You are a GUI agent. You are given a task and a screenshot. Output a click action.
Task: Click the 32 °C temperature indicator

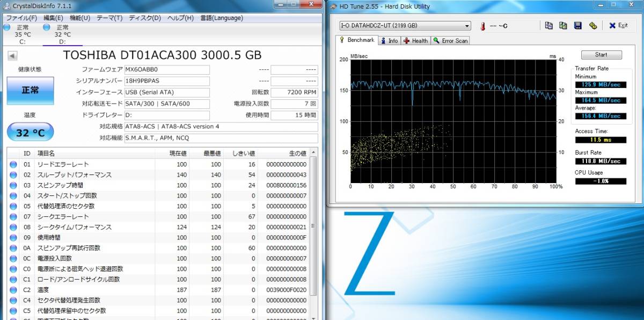click(x=30, y=132)
